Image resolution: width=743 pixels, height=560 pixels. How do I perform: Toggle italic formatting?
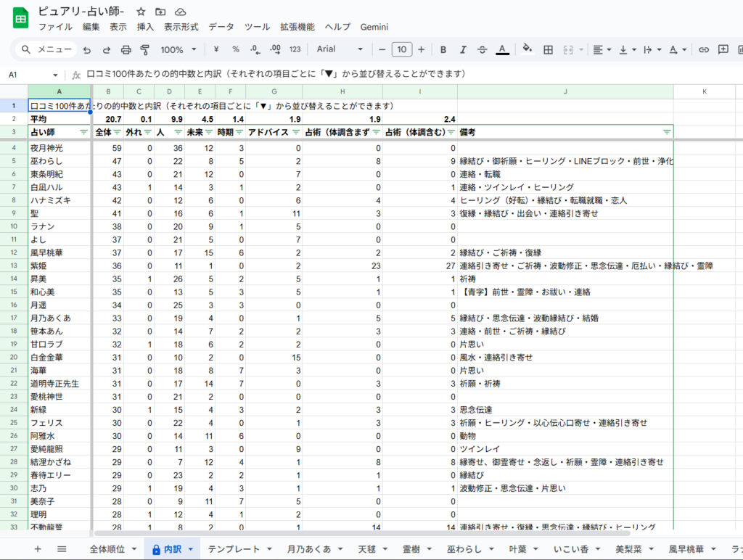click(462, 49)
